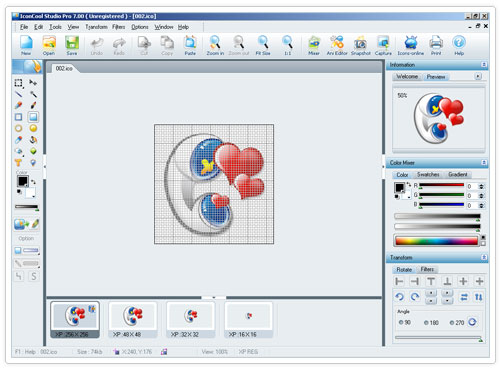Swap foreground and background colors in Color Mixer
The width and height of the screenshot is (500, 370).
click(409, 184)
